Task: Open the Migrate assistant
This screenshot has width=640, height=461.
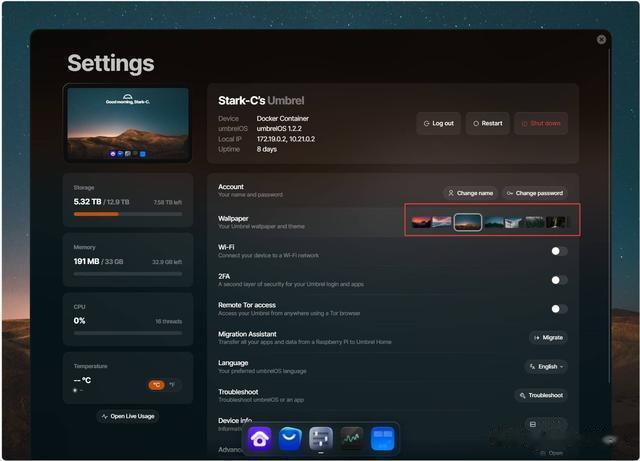Action: (549, 338)
